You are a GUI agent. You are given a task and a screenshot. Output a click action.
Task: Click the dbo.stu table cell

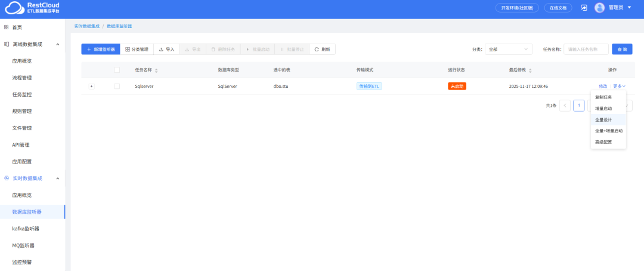281,87
